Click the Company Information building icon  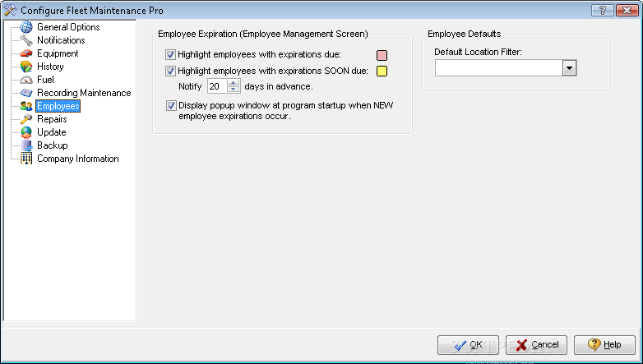tap(26, 159)
